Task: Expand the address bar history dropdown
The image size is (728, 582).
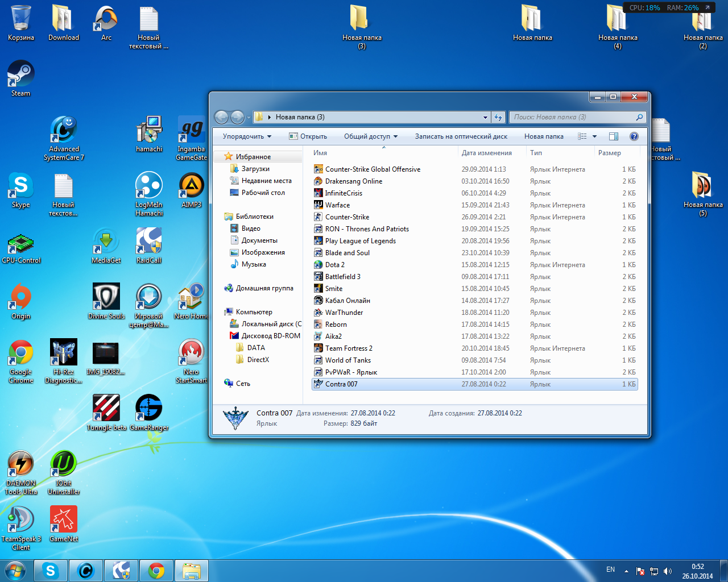Action: (485, 117)
